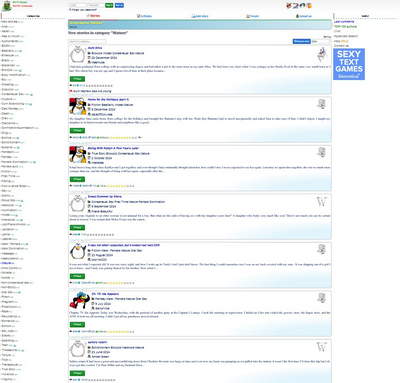Viewport: 400px width, 383px height.
Task: Click the browser icons cluster in the header
Action: 299,5
